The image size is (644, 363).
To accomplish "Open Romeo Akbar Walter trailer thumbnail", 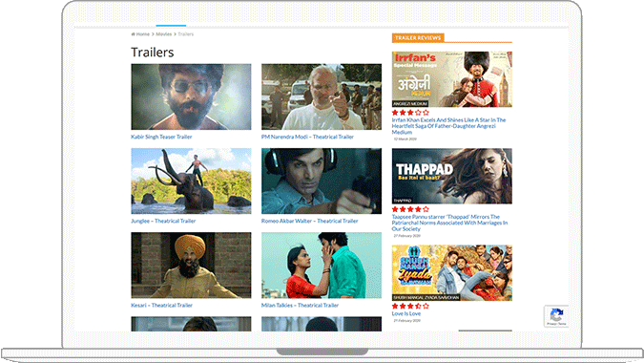I will [322, 181].
